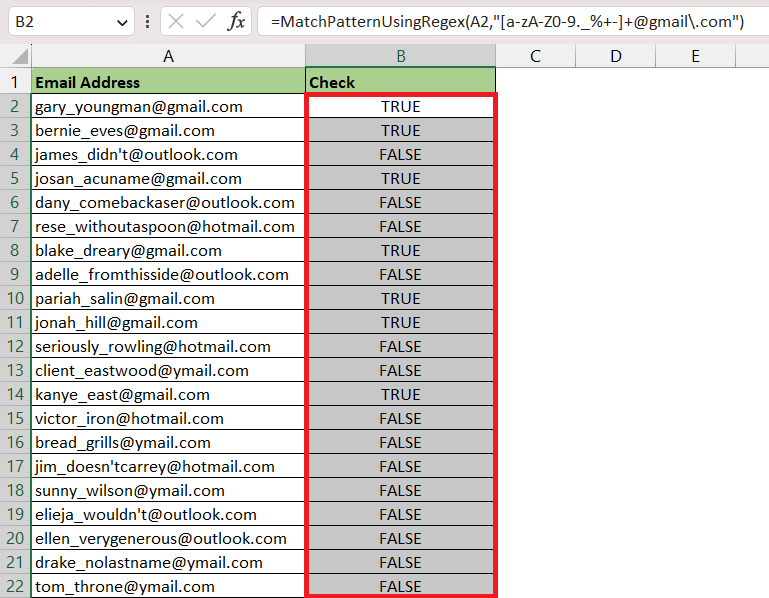Click FALSE result in row 20
The image size is (769, 598).
click(401, 538)
